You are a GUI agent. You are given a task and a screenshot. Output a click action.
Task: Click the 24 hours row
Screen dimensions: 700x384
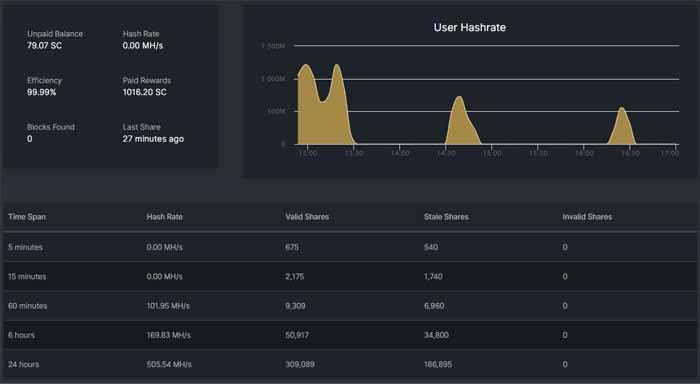pyautogui.click(x=350, y=364)
